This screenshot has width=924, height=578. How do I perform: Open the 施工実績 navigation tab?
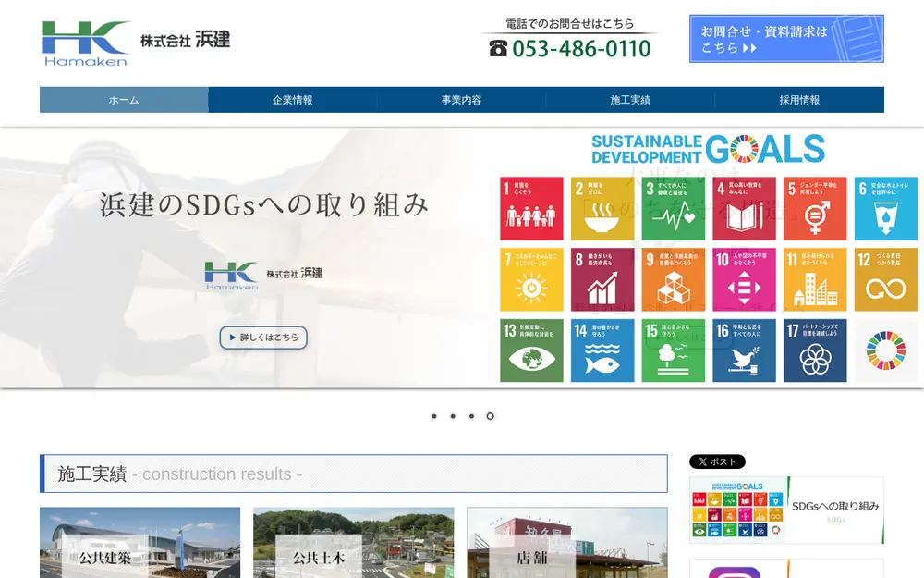click(x=630, y=100)
